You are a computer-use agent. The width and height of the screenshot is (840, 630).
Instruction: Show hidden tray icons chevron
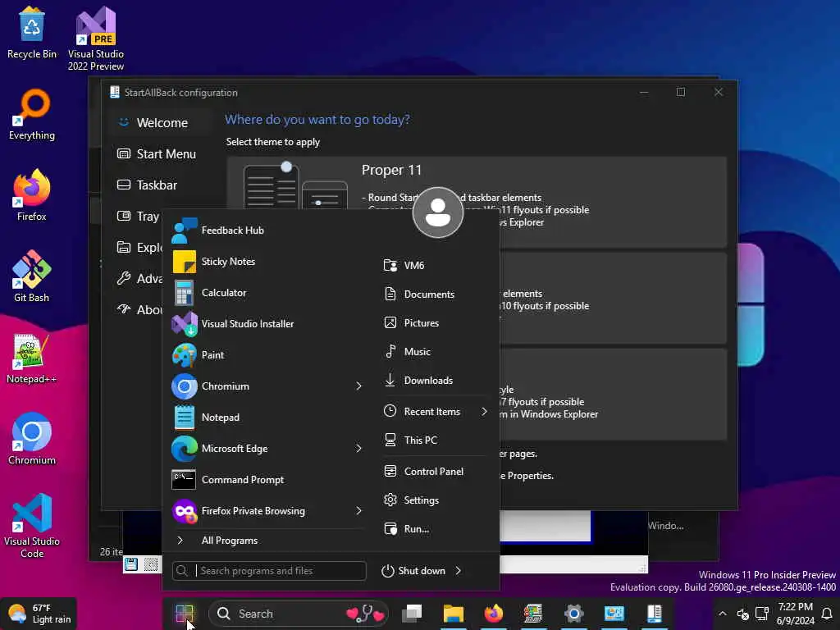pos(722,614)
